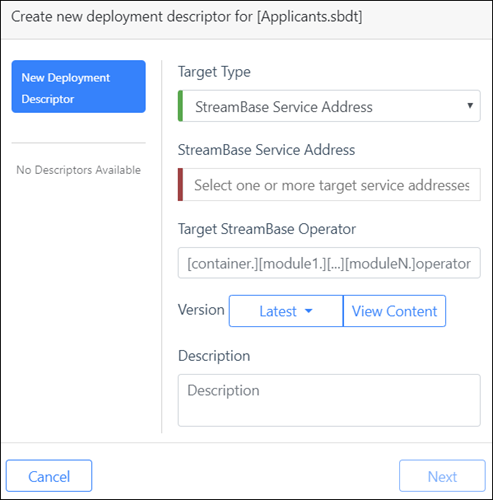
Task: Select the New Deployment Descriptor tab
Action: click(78, 86)
